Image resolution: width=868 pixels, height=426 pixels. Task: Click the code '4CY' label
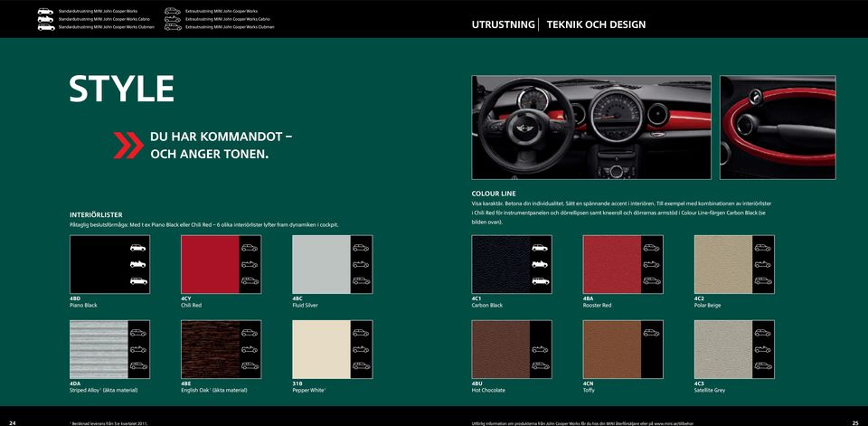click(186, 298)
